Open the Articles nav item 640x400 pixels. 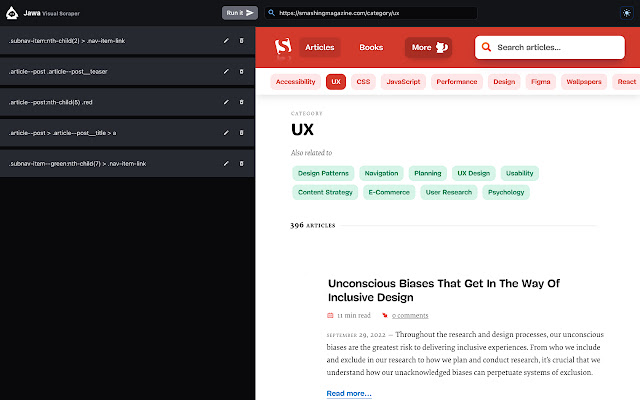(320, 47)
